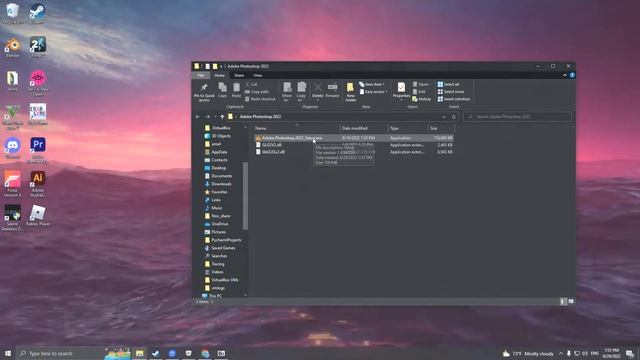Image resolution: width=640 pixels, height=360 pixels.
Task: Click Select none in ribbon
Action: tap(451, 91)
